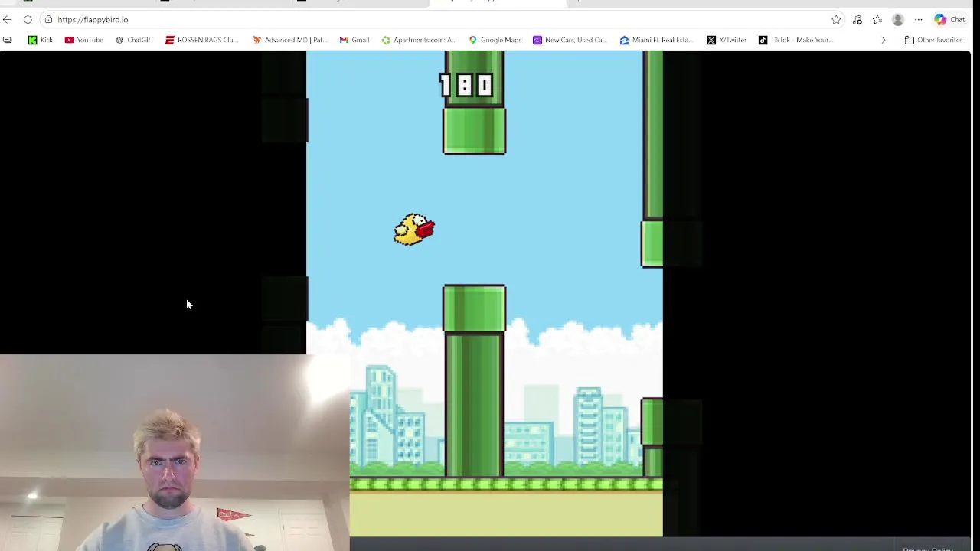Open the Gmail bookmark
Viewport: 980px width, 551px height.
tap(354, 40)
